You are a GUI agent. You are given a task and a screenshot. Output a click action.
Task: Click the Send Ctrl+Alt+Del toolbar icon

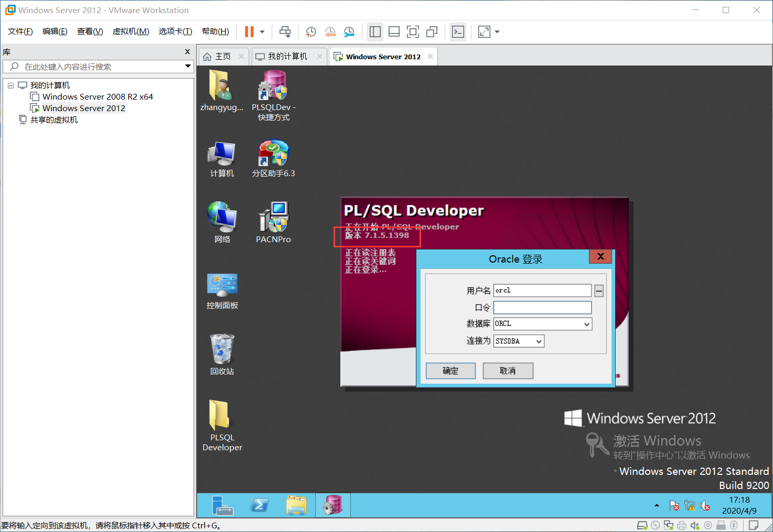point(285,32)
